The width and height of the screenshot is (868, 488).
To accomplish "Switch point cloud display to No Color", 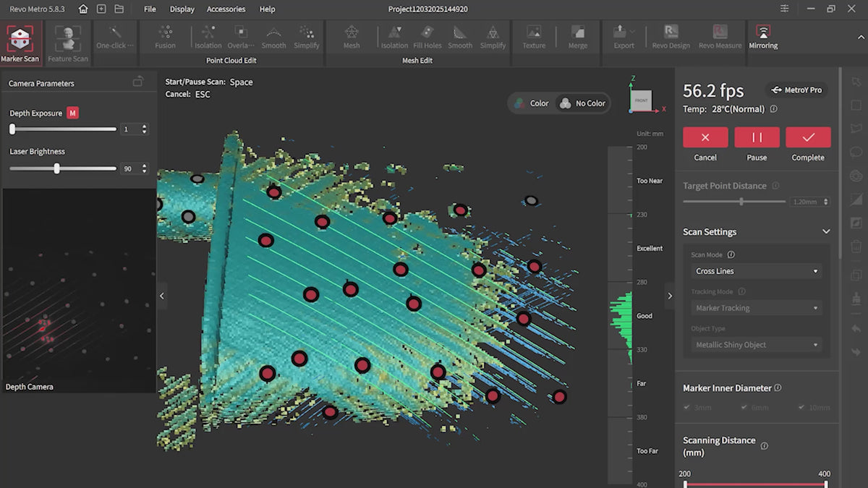I will pos(582,103).
